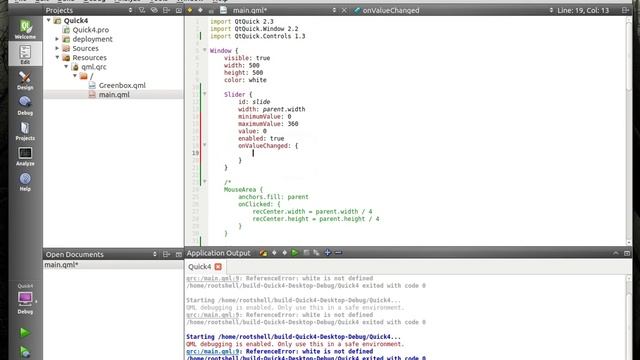Open the Projects view selector dropdown
Image resolution: width=640 pixels, height=360 pixels.
tap(130, 10)
